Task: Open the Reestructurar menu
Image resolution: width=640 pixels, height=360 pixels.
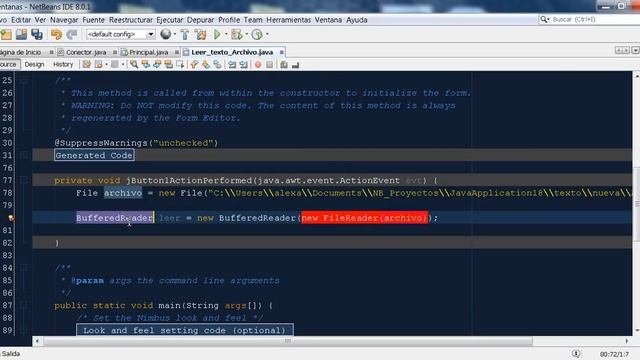Action: point(131,20)
